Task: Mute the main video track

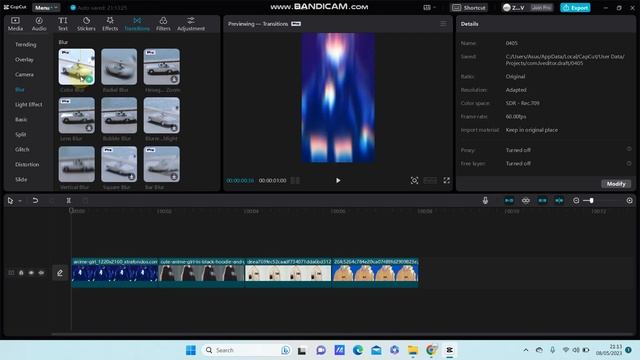Action: (x=41, y=273)
